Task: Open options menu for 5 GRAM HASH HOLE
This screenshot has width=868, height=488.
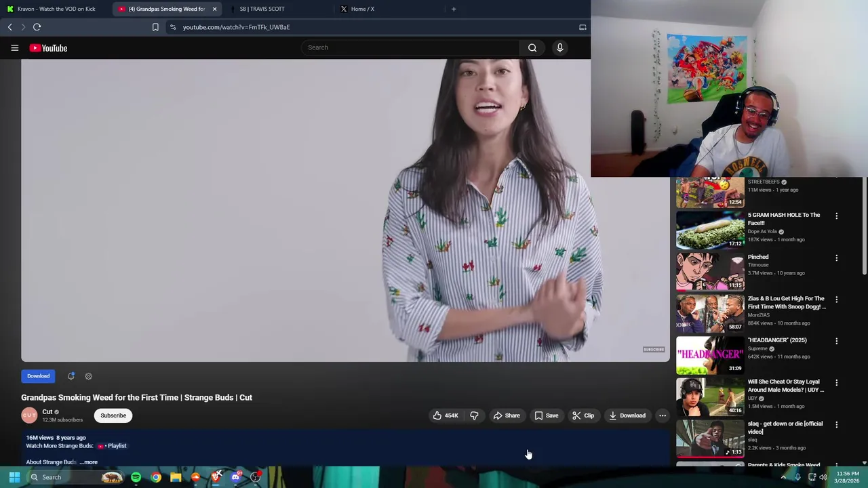Action: [x=836, y=216]
